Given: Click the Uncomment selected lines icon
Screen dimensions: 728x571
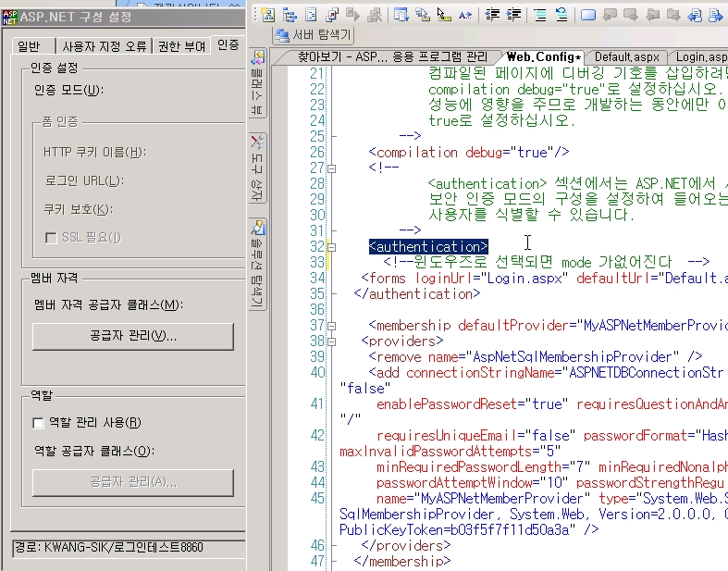Looking at the screenshot, I should [561, 15].
